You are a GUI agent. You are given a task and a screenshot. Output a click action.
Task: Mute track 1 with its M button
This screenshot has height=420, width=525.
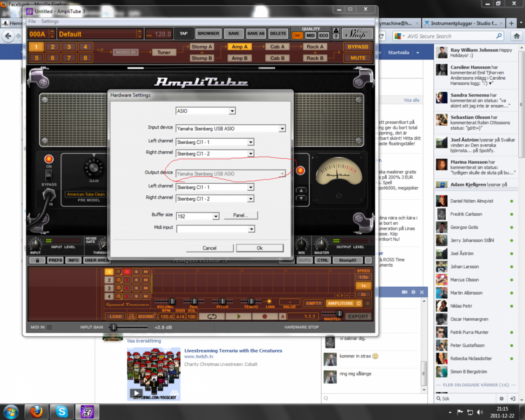pyautogui.click(x=146, y=272)
